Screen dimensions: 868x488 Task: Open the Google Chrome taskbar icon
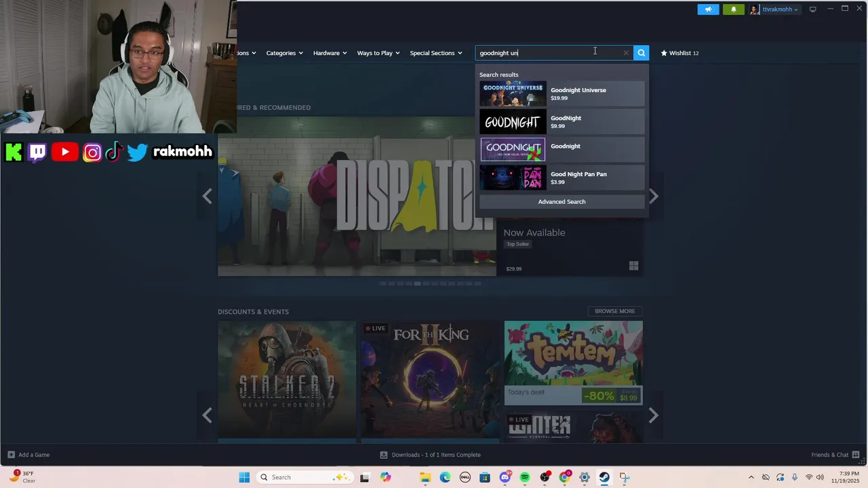(x=564, y=477)
